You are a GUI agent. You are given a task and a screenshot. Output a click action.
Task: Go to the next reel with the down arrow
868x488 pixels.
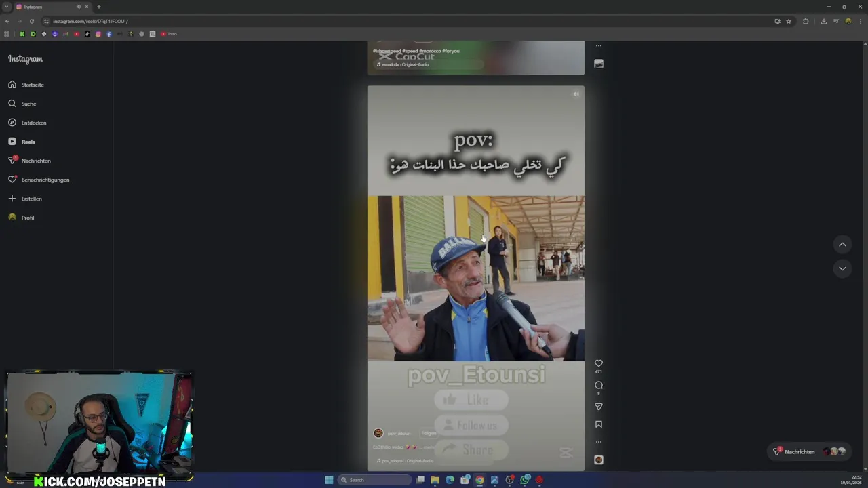tap(842, 268)
